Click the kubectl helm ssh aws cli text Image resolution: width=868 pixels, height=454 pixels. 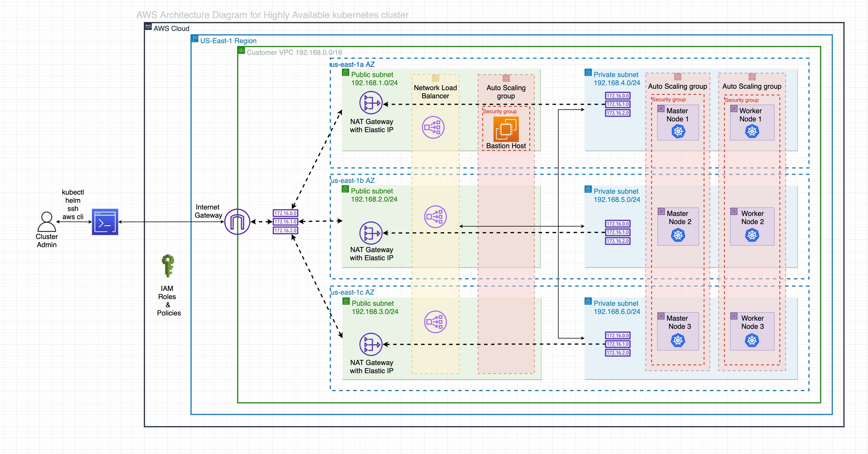pos(73,205)
